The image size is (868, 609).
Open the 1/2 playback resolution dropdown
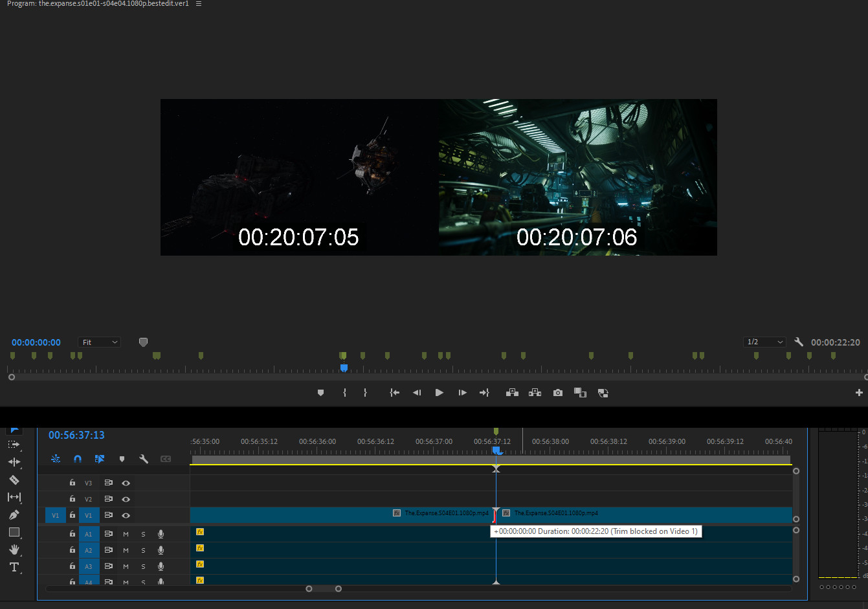pyautogui.click(x=764, y=342)
